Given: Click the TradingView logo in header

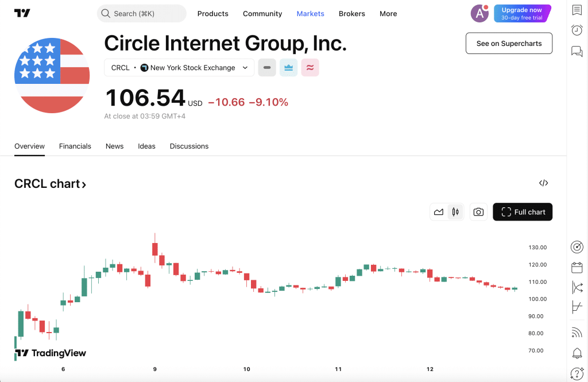Looking at the screenshot, I should pos(22,13).
